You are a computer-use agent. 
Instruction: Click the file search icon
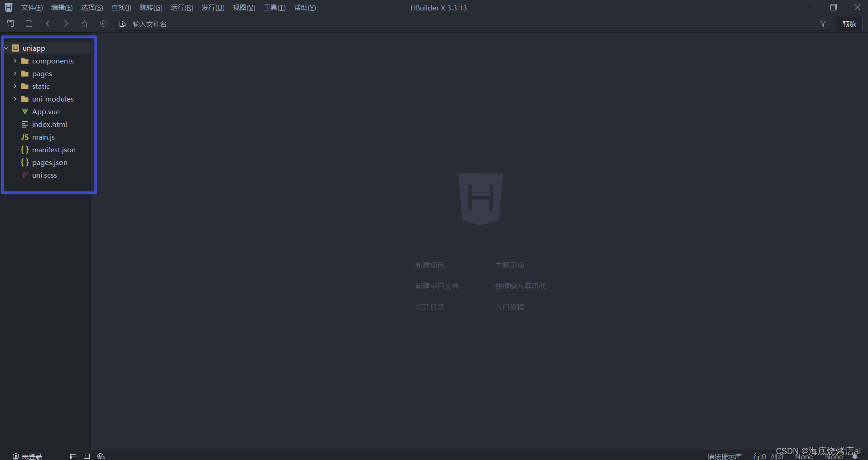[122, 24]
